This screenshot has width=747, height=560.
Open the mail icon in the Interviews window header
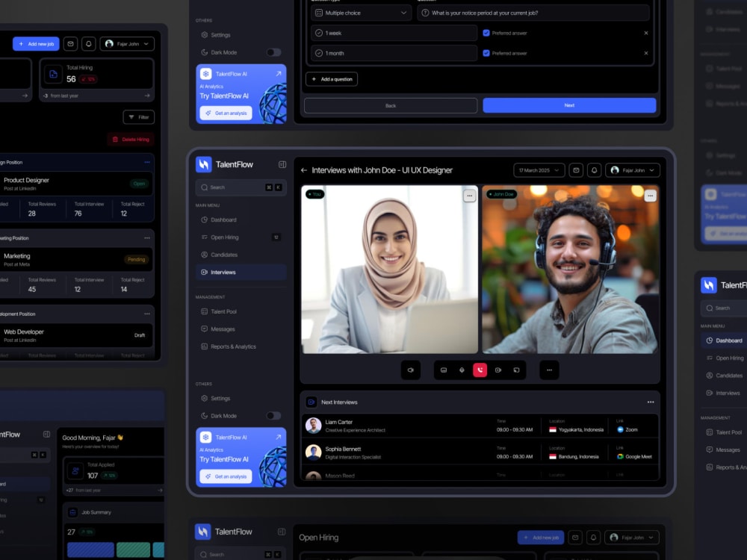(x=576, y=170)
